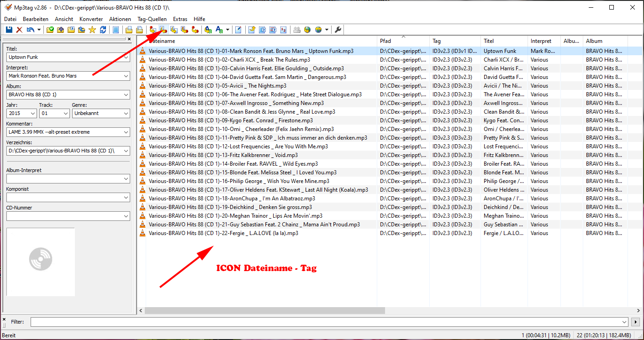Click the horizontal scrollbar of file list
Image resolution: width=644 pixels, height=340 pixels.
(x=265, y=310)
